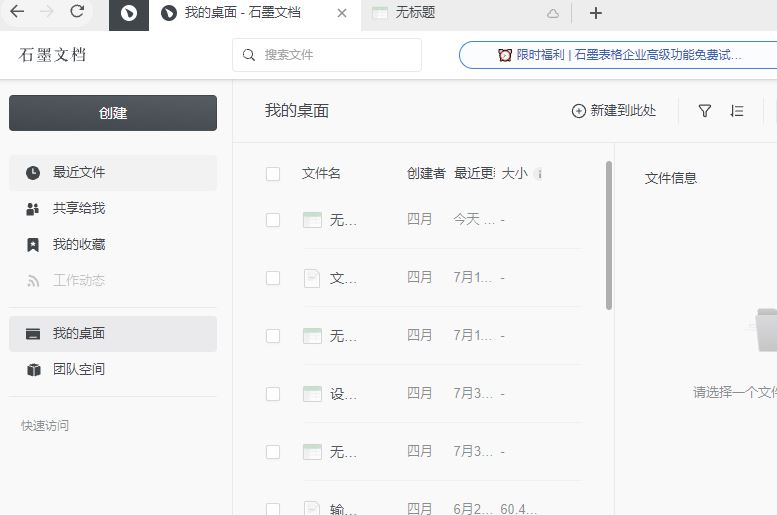Open the sort order icon

(x=736, y=111)
